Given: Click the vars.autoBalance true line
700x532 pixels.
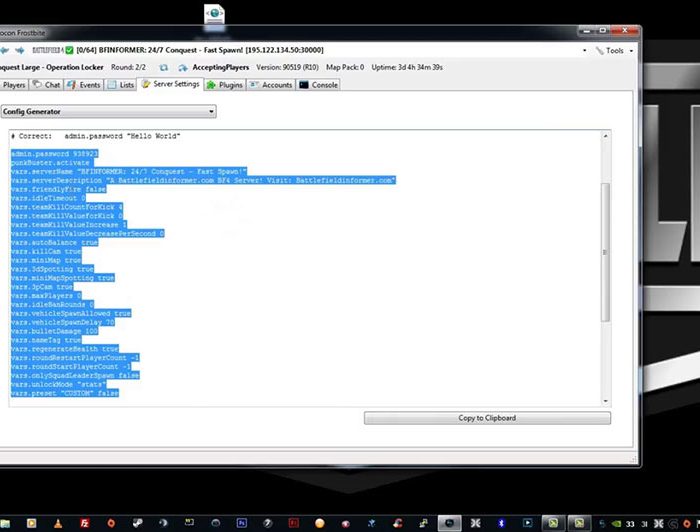Looking at the screenshot, I should click(x=54, y=242).
